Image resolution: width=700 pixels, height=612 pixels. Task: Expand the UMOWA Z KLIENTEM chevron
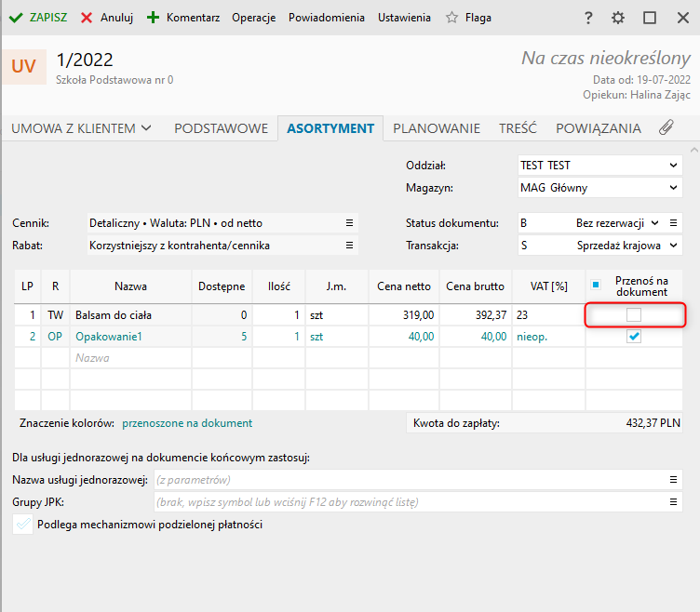tap(146, 128)
